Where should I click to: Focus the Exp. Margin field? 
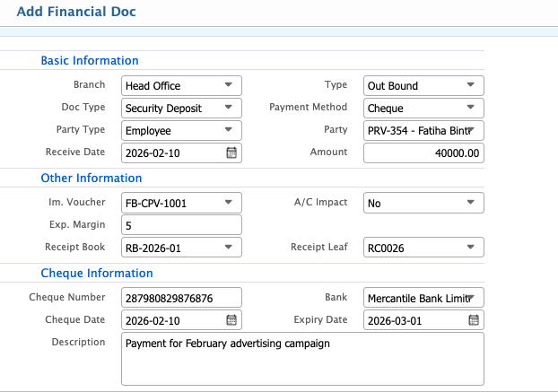(181, 225)
